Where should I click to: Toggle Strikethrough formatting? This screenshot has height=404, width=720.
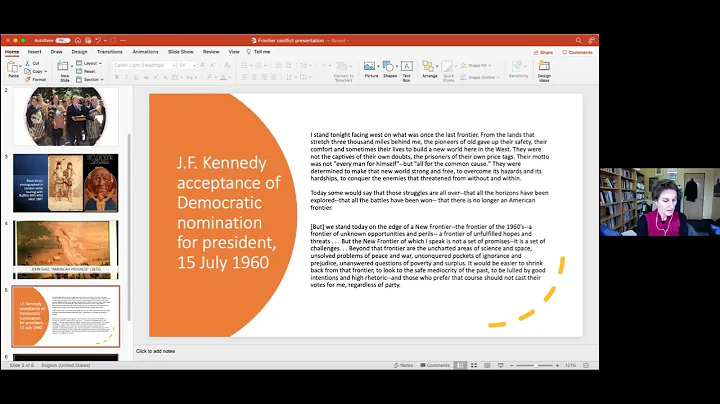(x=146, y=77)
